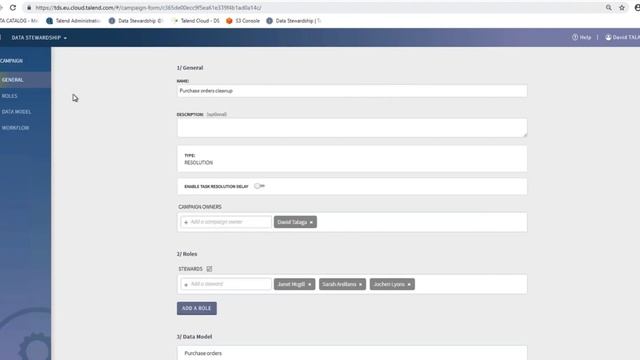Click the Add a campaign owner field
Viewport: 640px width, 360px height.
pos(226,222)
